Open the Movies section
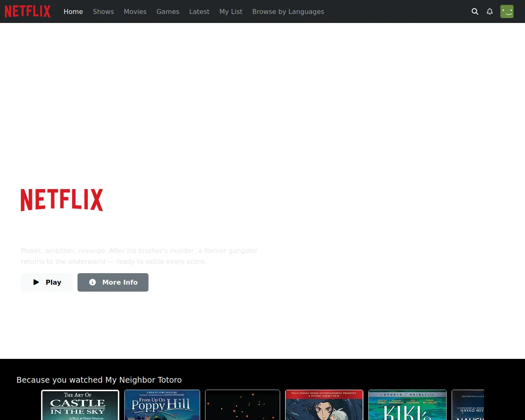This screenshot has height=420, width=525. pos(135,11)
